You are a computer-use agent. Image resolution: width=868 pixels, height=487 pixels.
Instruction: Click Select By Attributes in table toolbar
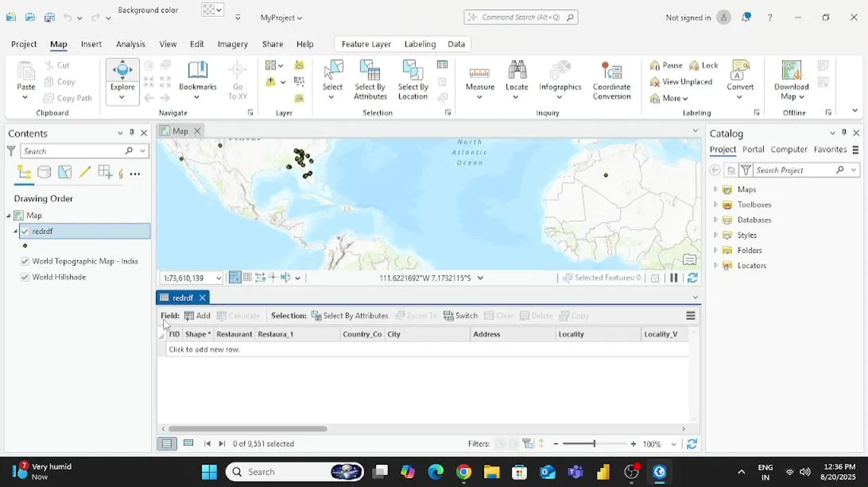(349, 316)
